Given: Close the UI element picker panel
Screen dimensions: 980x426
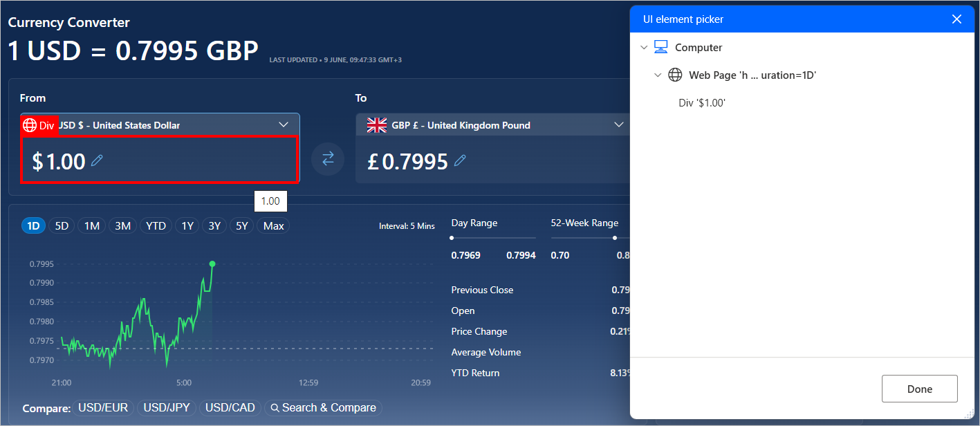Looking at the screenshot, I should pyautogui.click(x=956, y=19).
